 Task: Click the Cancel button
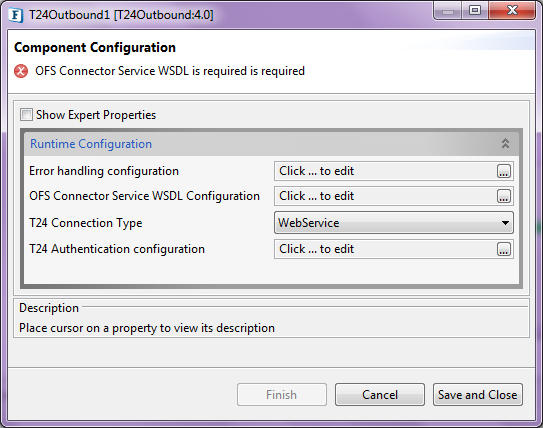click(380, 394)
